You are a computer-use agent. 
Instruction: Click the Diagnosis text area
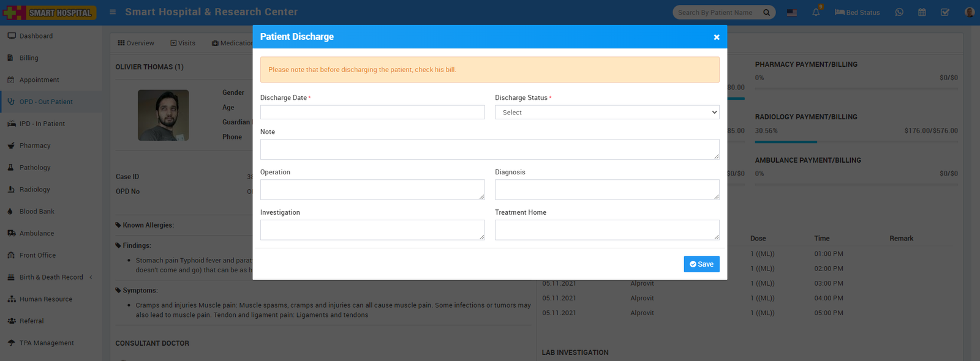(x=606, y=190)
